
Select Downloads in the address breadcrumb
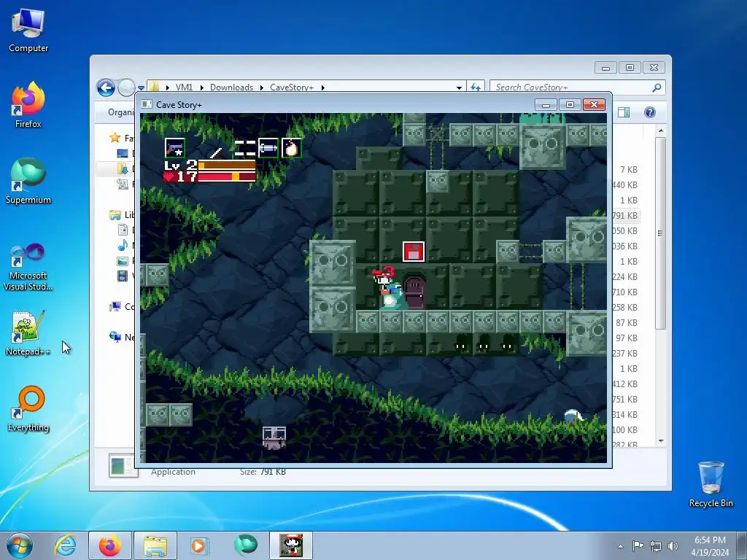point(231,87)
